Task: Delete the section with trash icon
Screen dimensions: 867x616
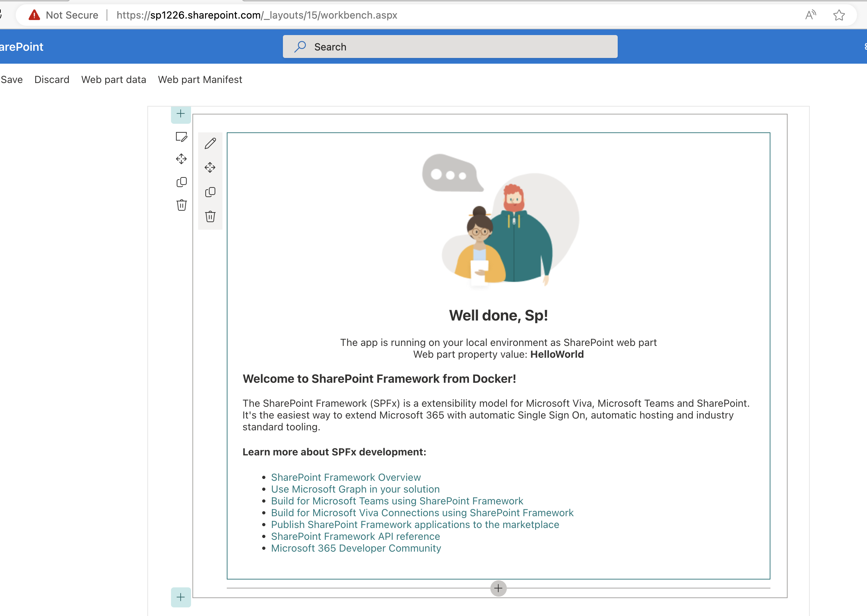Action: click(181, 205)
